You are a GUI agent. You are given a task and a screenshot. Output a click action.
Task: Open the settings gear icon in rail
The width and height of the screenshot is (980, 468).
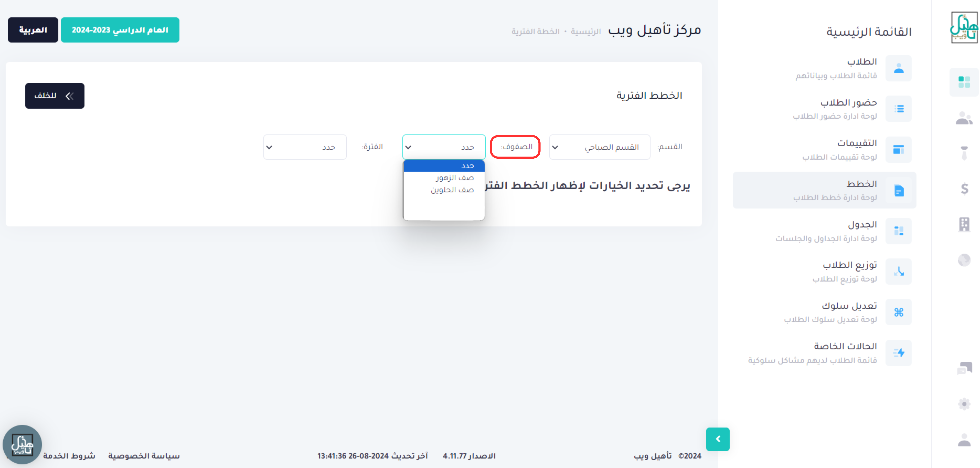[964, 404]
